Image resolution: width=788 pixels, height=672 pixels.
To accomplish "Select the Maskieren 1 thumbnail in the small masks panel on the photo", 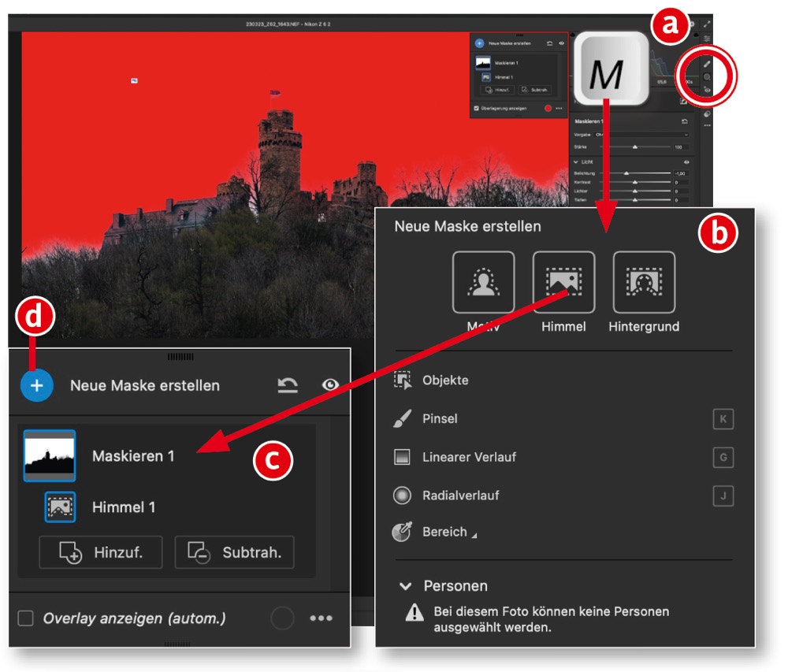I will [483, 63].
